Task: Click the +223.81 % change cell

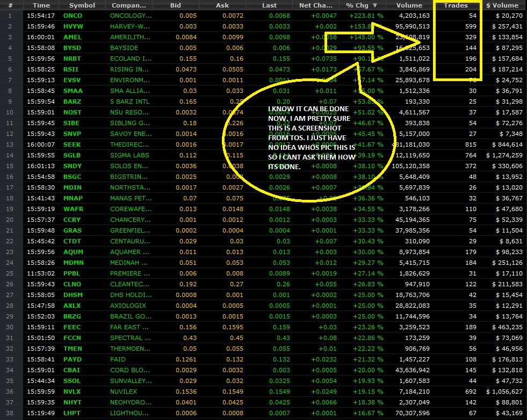Action: (366, 16)
